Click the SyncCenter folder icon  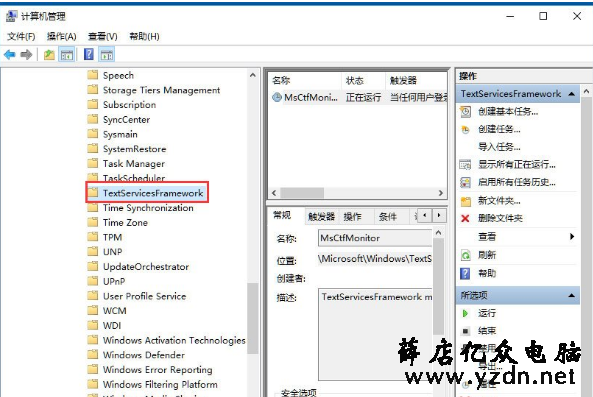[x=93, y=119]
